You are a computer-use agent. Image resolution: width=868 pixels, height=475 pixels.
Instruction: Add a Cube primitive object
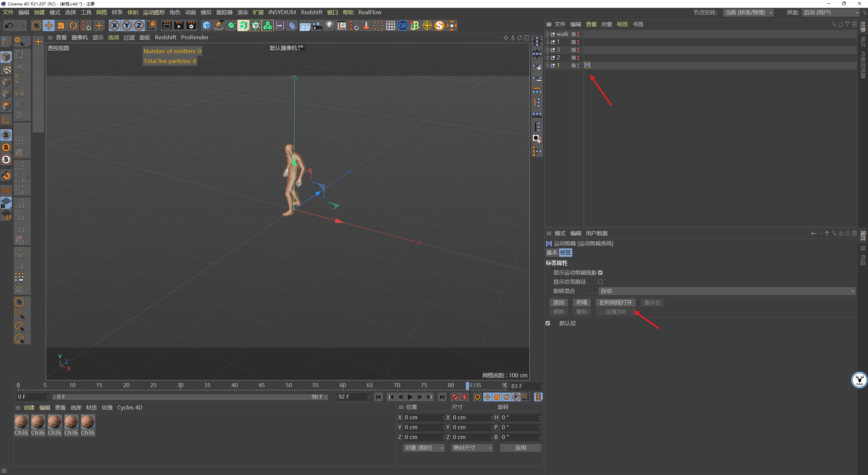pyautogui.click(x=206, y=25)
